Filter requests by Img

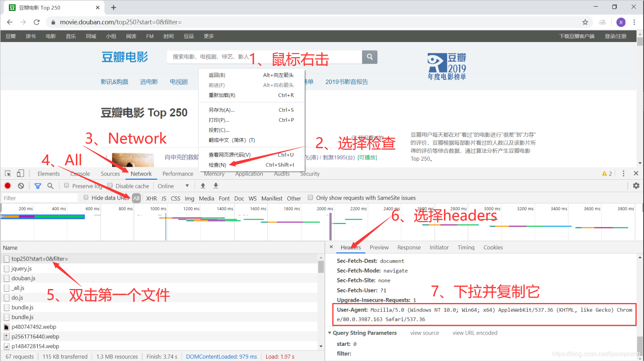(190, 198)
